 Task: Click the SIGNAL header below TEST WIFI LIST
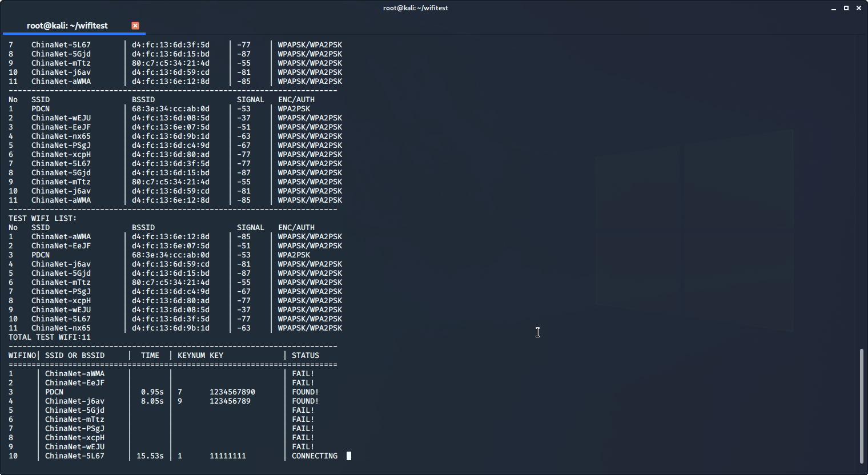click(x=251, y=227)
